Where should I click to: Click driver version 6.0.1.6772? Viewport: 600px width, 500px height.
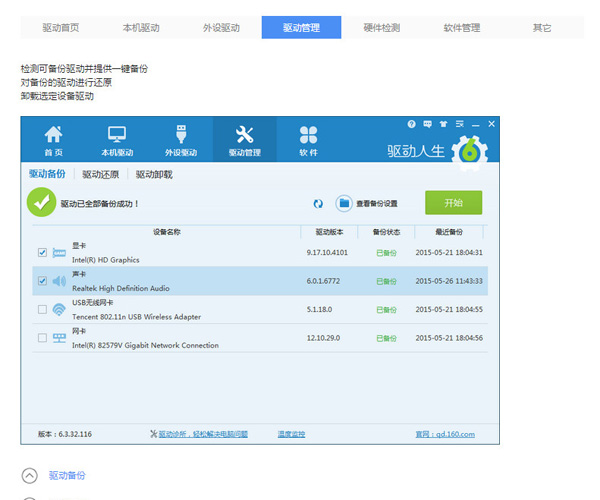(323, 281)
